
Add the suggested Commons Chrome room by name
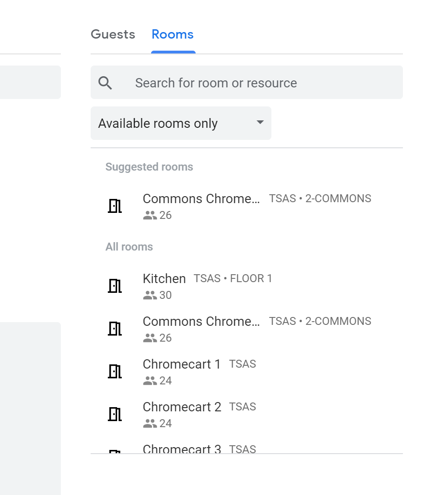pyautogui.click(x=201, y=199)
